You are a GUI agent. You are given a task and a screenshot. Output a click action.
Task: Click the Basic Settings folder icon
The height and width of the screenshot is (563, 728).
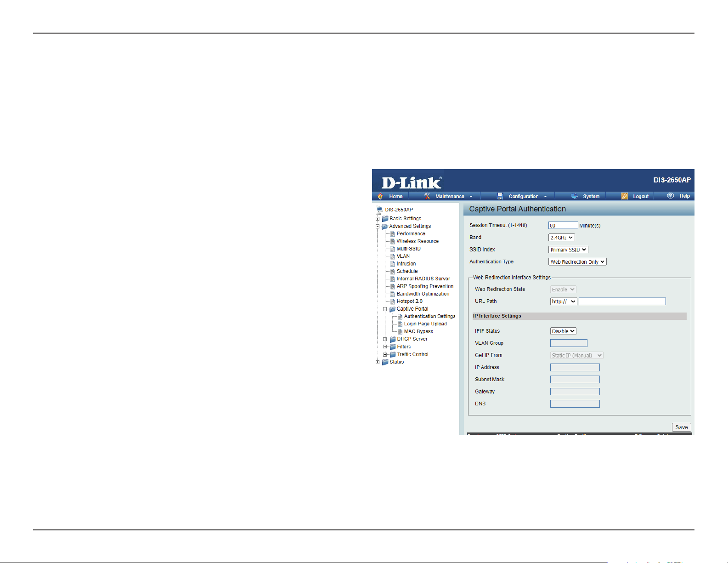[x=385, y=219]
